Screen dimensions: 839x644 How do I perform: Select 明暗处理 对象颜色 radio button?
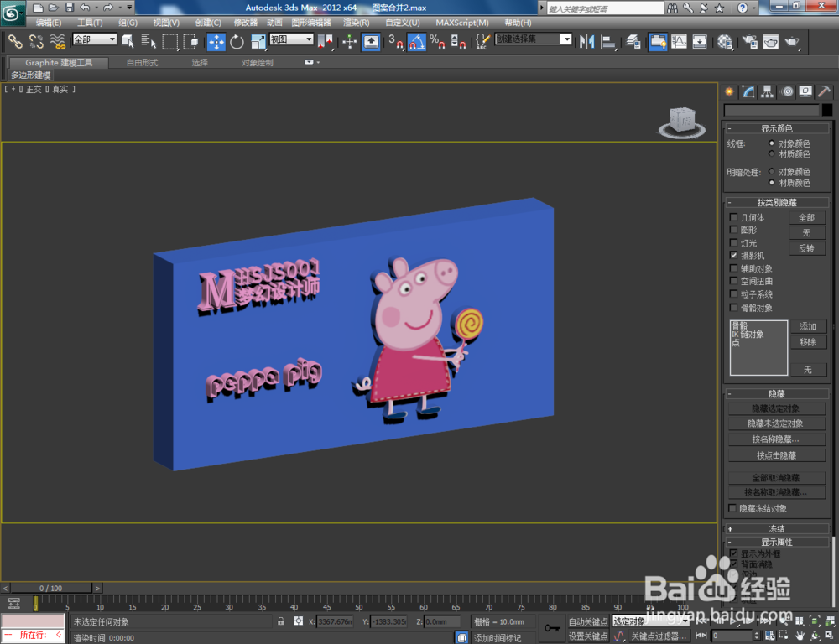(772, 171)
